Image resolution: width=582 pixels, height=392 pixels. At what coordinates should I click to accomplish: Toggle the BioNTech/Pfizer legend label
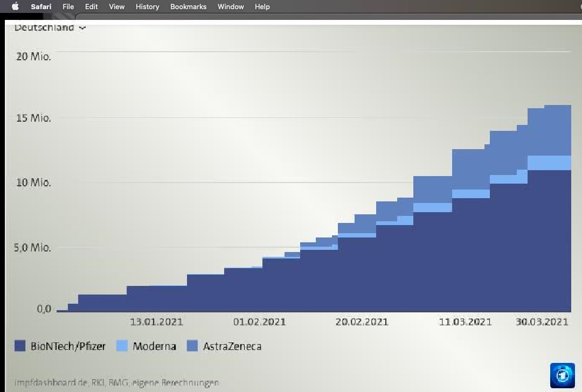[68, 346]
